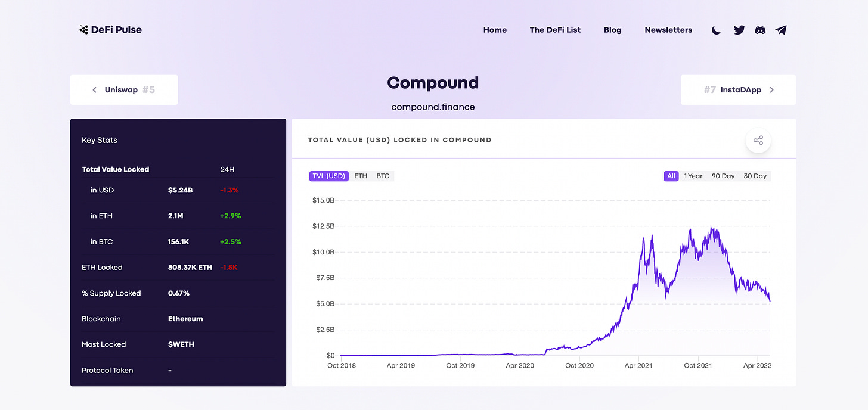Click the $12.5B y-axis label

pyautogui.click(x=323, y=226)
